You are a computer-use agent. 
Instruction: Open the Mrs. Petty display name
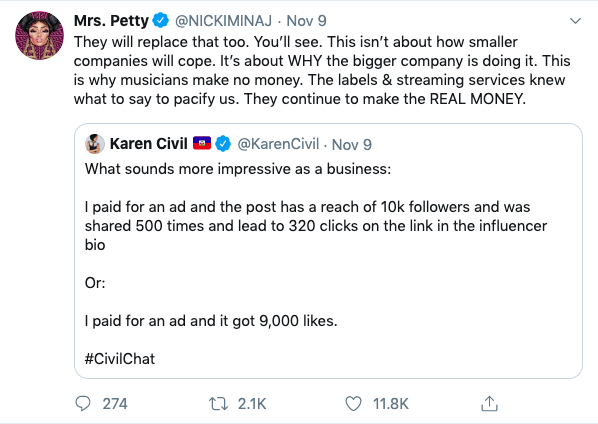click(111, 21)
